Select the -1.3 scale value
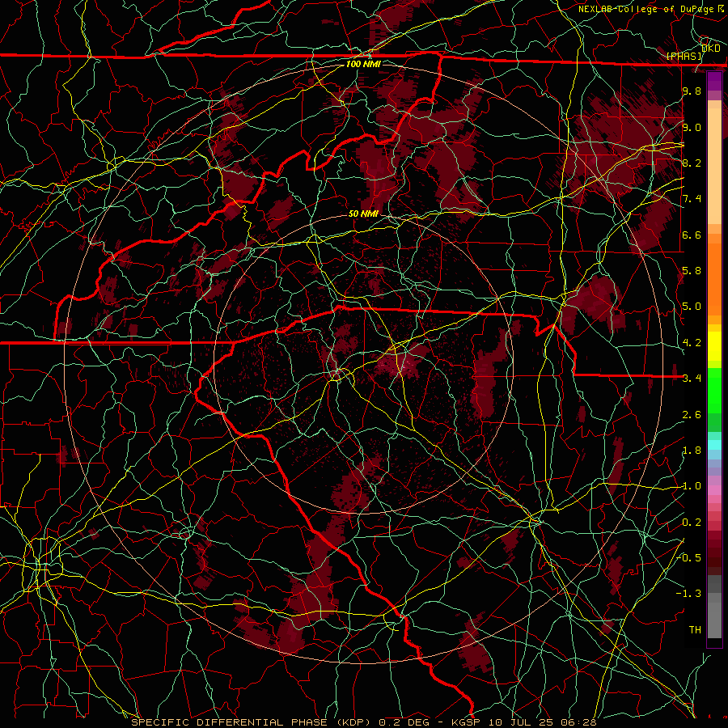728x728 pixels. 688,594
